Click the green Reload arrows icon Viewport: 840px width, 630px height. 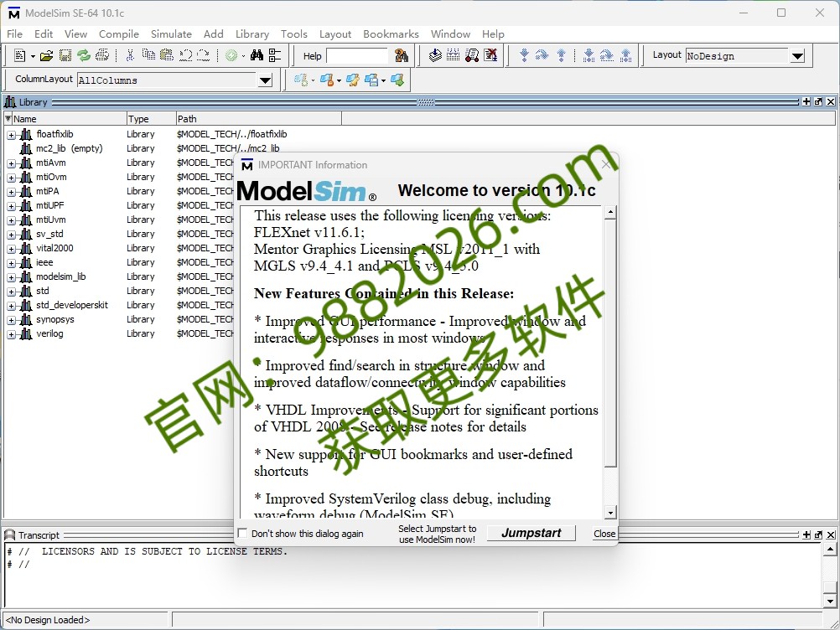pos(84,55)
